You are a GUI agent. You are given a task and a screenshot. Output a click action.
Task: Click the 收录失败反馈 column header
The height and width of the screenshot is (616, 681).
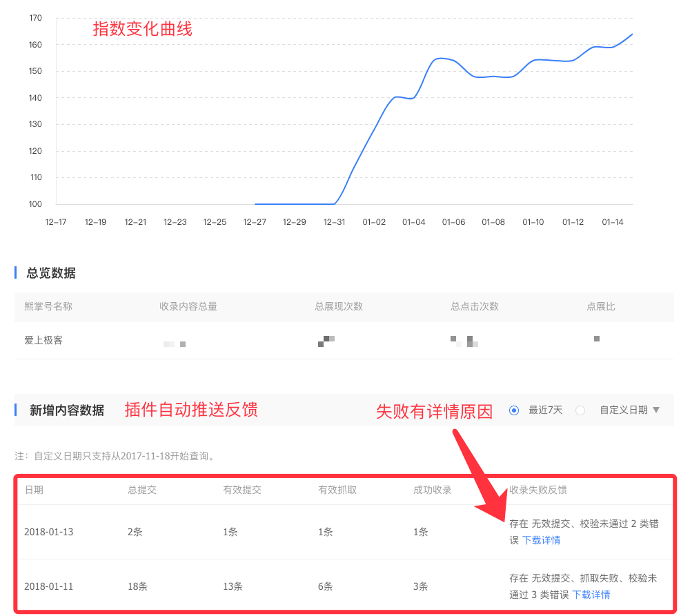(538, 490)
